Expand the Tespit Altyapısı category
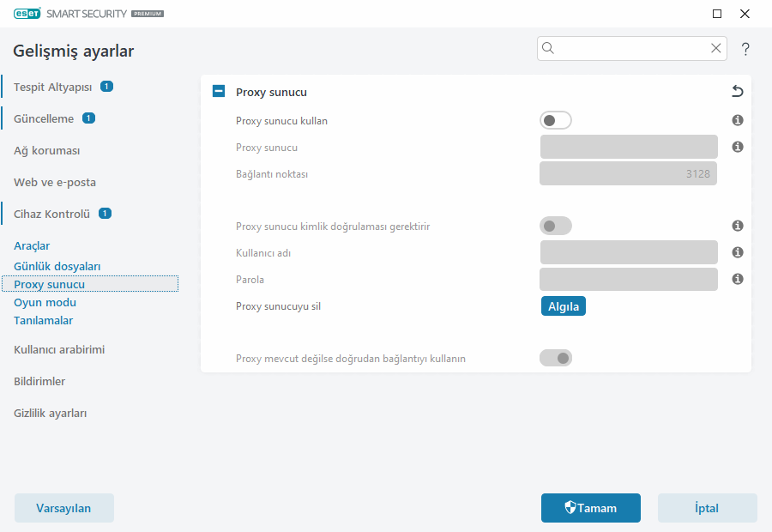 (55, 86)
